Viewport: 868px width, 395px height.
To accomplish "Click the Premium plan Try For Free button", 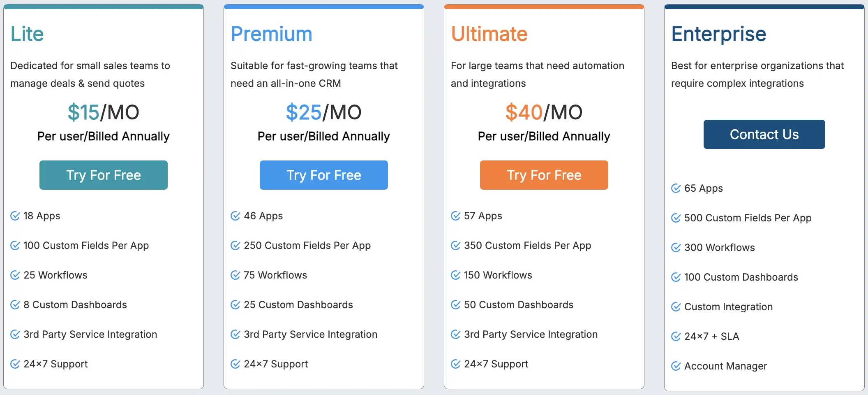I will point(324,175).
